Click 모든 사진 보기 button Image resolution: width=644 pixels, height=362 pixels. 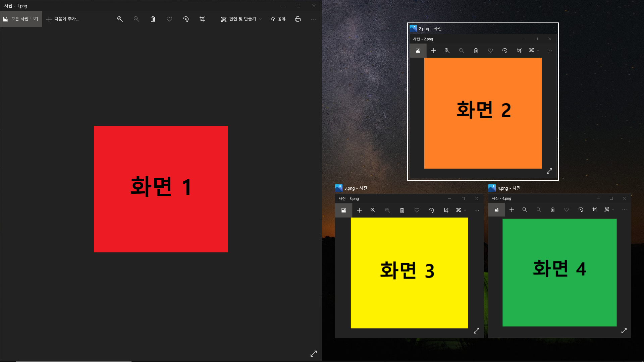coord(21,19)
